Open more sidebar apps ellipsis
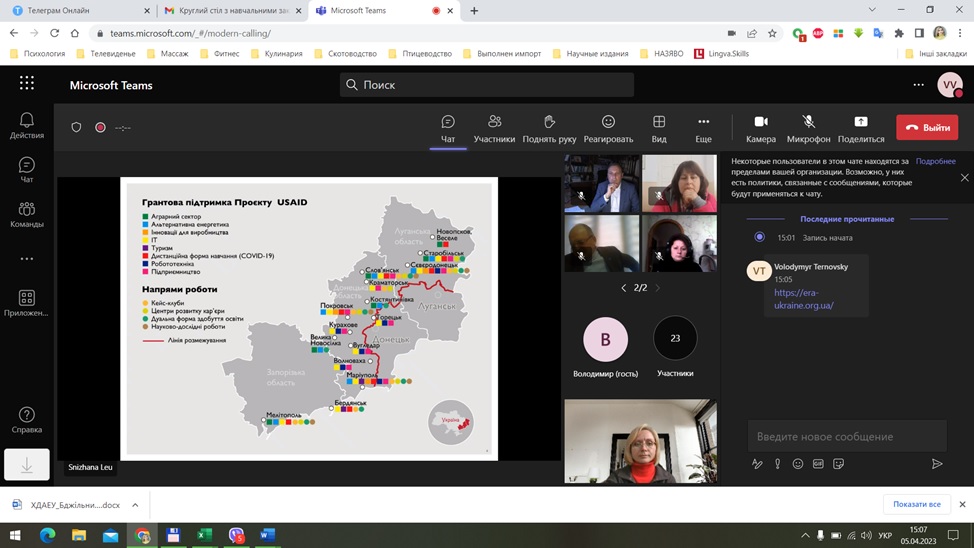This screenshot has height=548, width=974. point(27,258)
